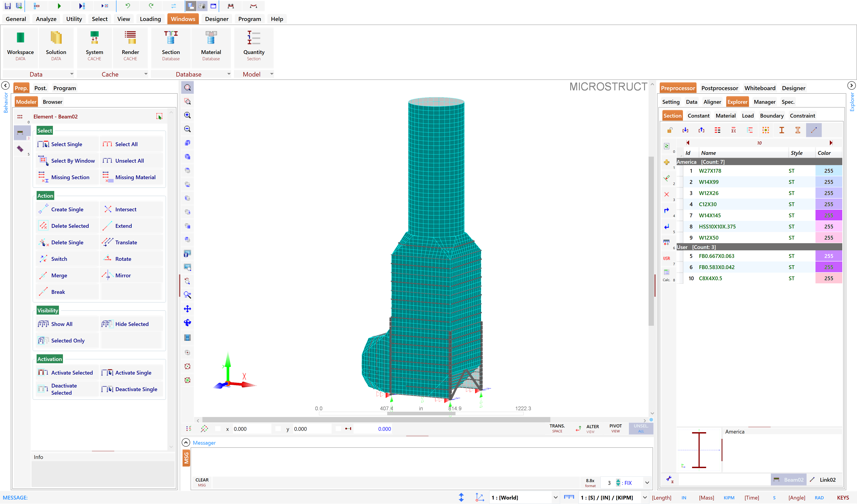
Task: Click the blue pan arrows icon
Action: point(187,309)
